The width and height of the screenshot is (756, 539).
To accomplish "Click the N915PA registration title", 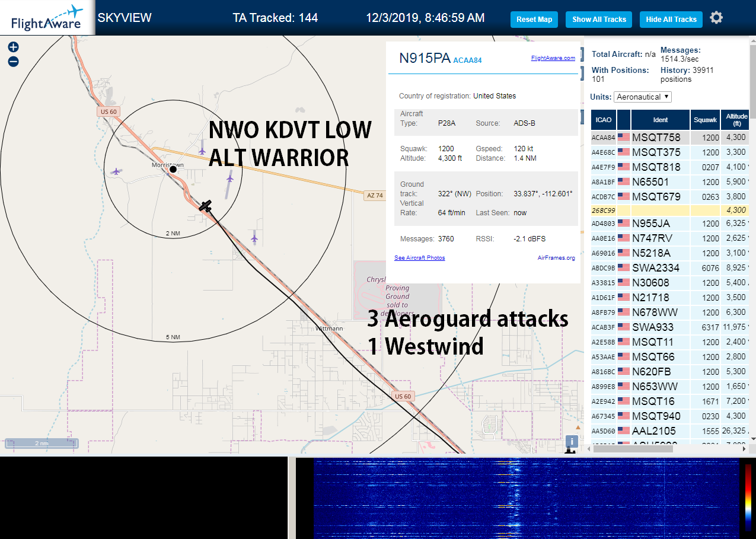I will pyautogui.click(x=424, y=58).
